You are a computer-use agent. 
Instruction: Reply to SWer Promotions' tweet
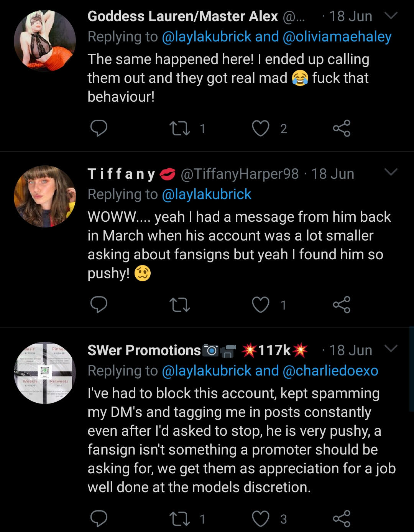[x=99, y=519]
